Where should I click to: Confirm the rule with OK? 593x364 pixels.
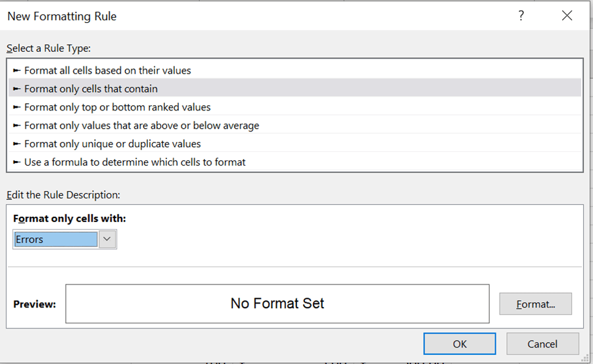460,344
